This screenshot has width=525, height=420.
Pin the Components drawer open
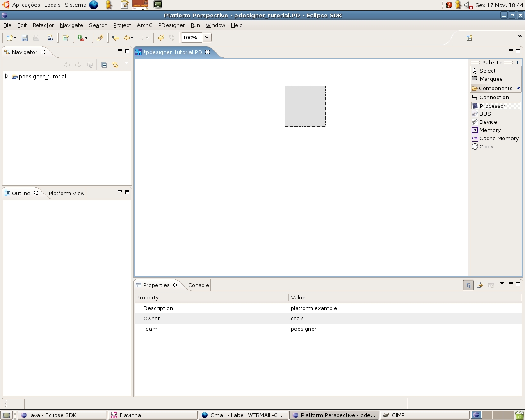[518, 88]
